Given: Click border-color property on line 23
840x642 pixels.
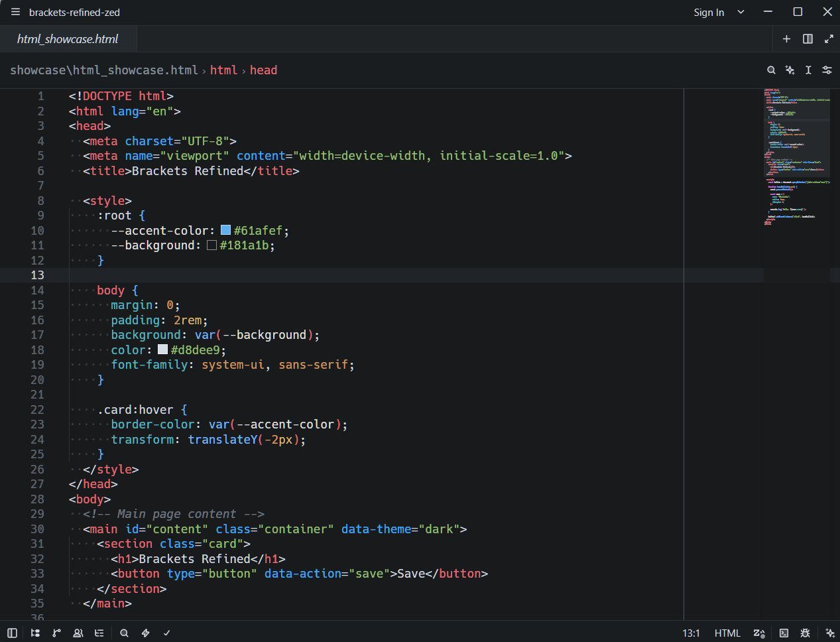Looking at the screenshot, I should (152, 424).
